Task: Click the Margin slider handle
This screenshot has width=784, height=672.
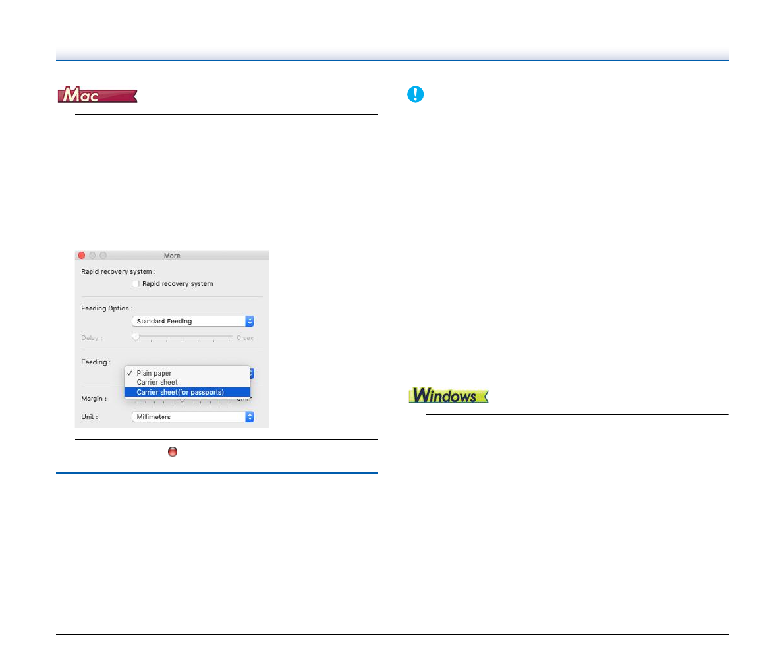Action: (182, 400)
